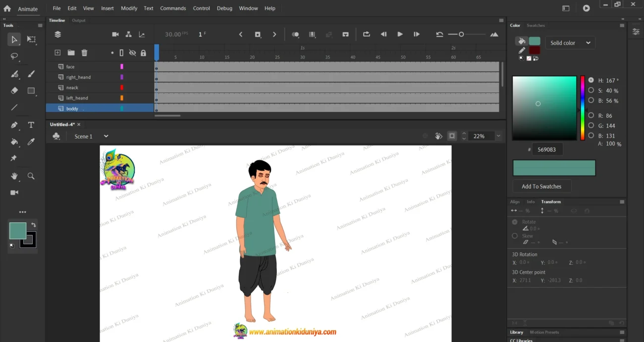
Task: Activate the Hand tool
Action: coord(14,176)
